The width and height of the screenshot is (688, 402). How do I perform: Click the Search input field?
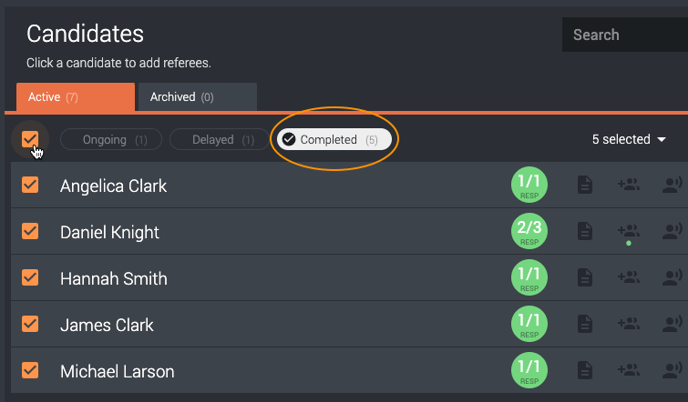point(625,35)
